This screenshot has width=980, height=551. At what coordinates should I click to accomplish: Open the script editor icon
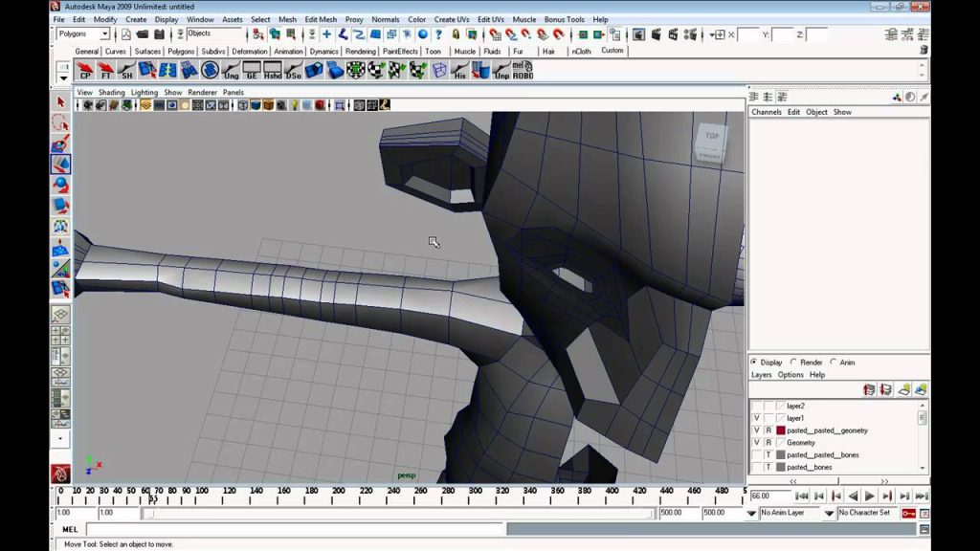click(924, 529)
